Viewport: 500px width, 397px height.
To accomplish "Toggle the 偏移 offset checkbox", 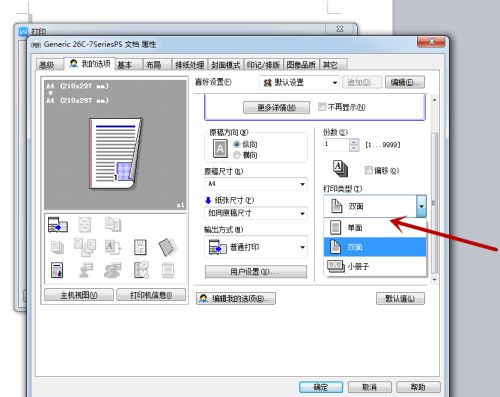I will coord(368,170).
